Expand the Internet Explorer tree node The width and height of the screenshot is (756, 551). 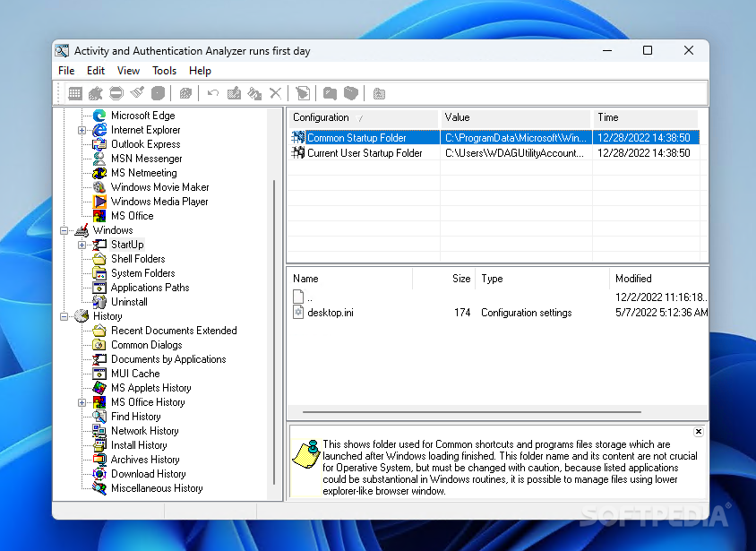[82, 130]
